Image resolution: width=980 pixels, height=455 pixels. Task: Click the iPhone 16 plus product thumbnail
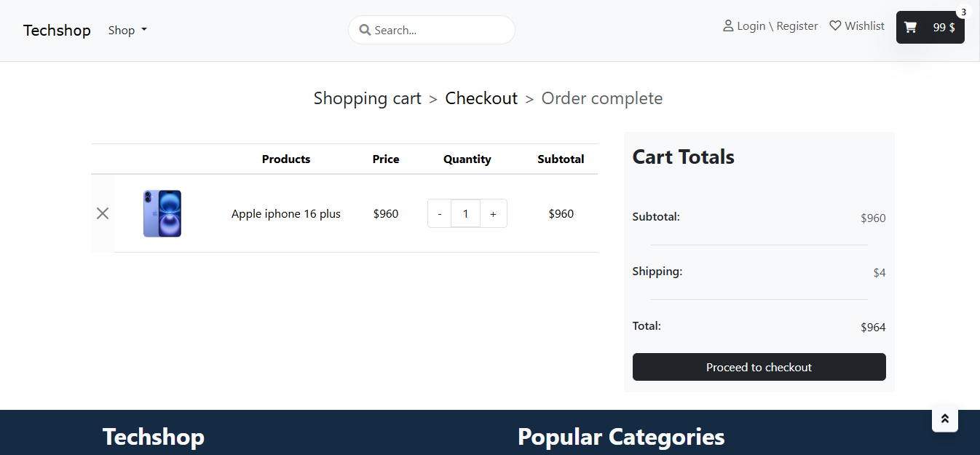[162, 213]
